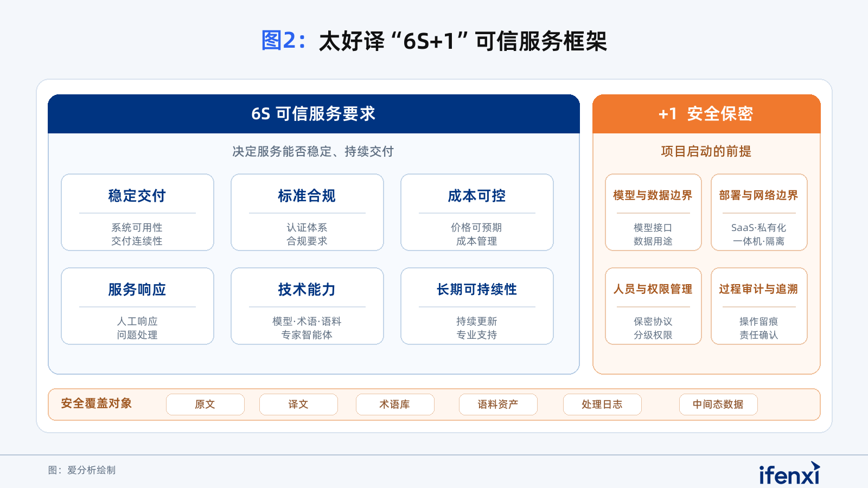The width and height of the screenshot is (868, 488).
Task: Click the ifenxi logo
Action: point(789,473)
